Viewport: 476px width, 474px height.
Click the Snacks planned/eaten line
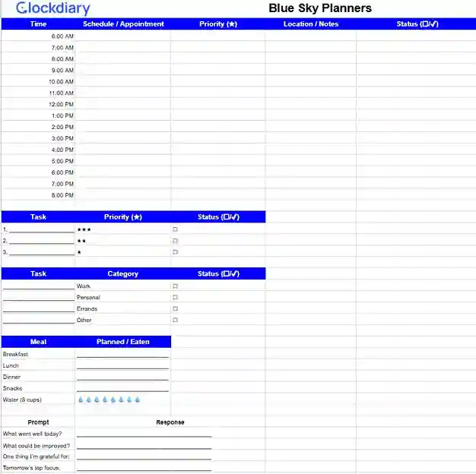(122, 391)
